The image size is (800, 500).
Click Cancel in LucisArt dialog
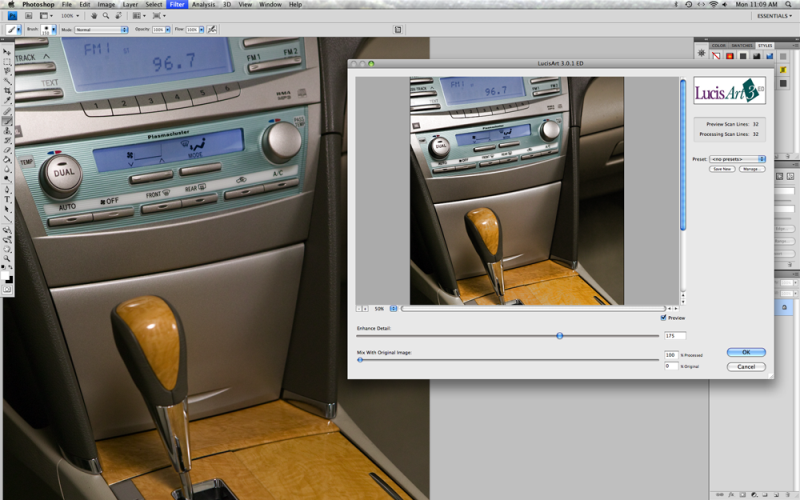(746, 366)
